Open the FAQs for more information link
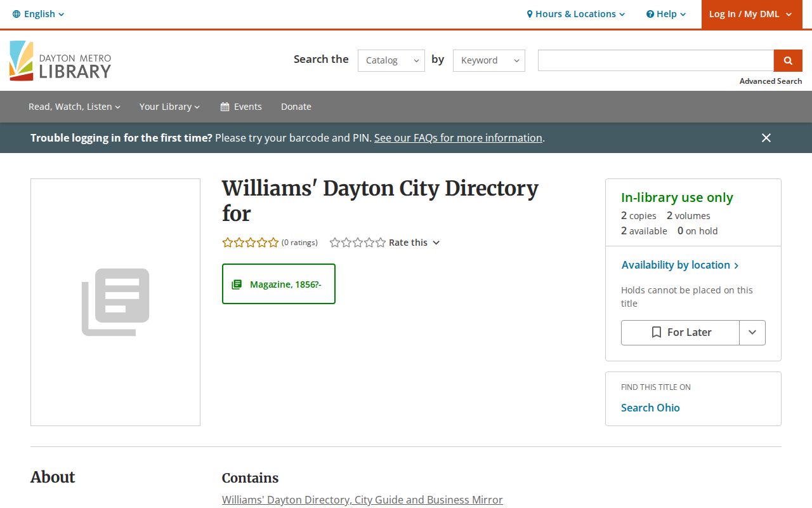Viewport: 812px width, 508px height. pos(458,138)
